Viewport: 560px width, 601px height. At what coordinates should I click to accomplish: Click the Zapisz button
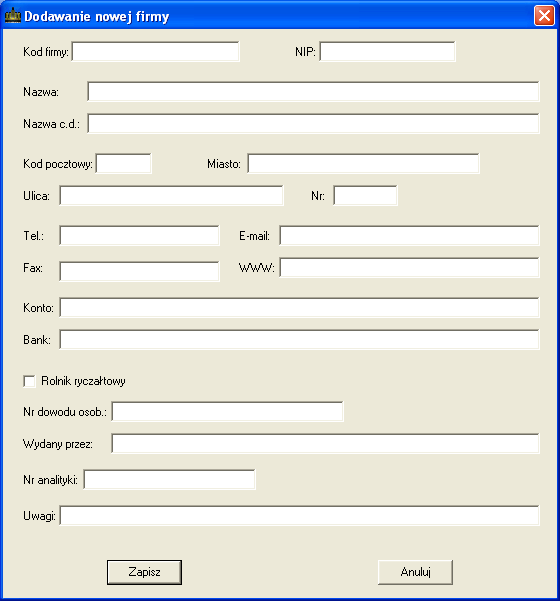click(144, 572)
